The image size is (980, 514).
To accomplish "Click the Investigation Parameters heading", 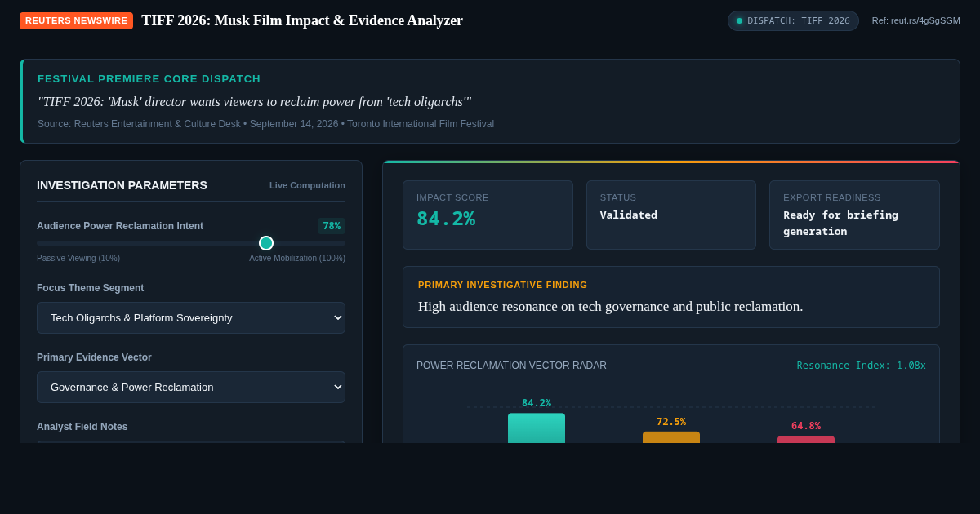I will point(122,185).
